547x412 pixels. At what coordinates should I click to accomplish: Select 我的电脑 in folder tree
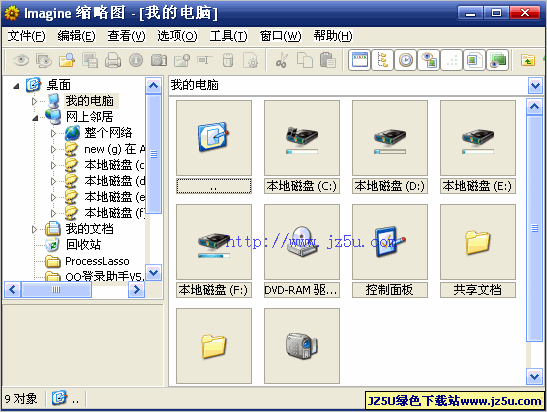pos(90,101)
